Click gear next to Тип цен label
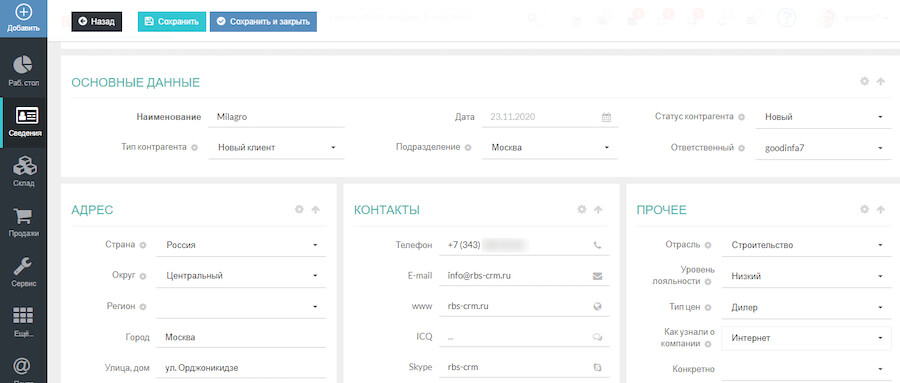Screen dimensions: 900x383 [x=708, y=307]
